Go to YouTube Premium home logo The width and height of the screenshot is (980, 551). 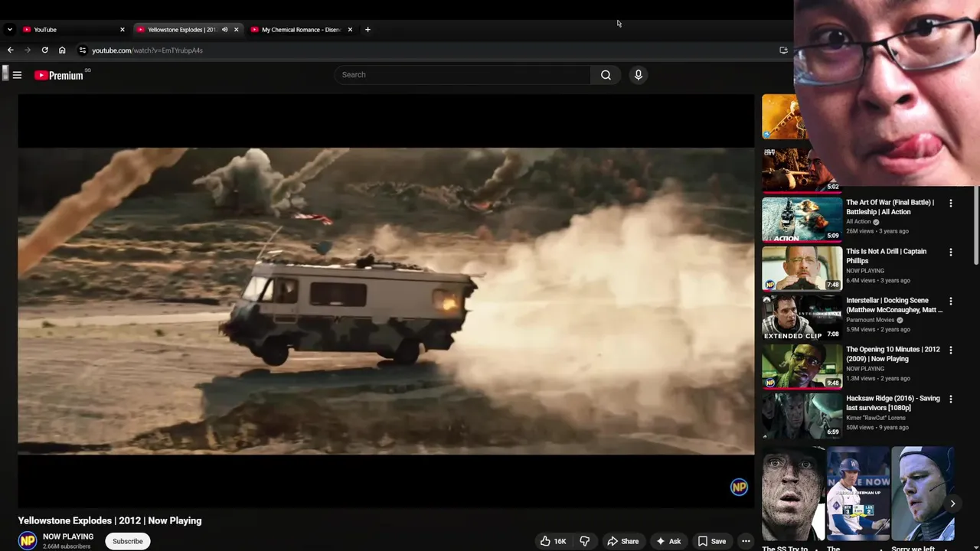pyautogui.click(x=59, y=75)
